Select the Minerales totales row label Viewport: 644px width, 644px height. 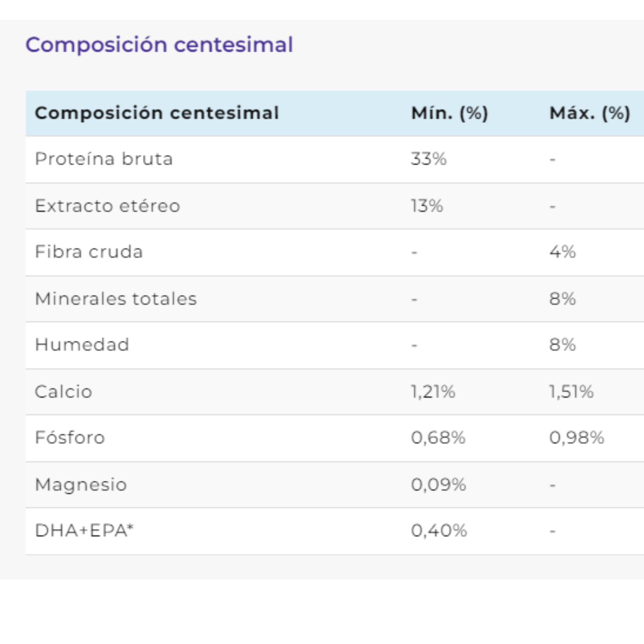click(116, 299)
